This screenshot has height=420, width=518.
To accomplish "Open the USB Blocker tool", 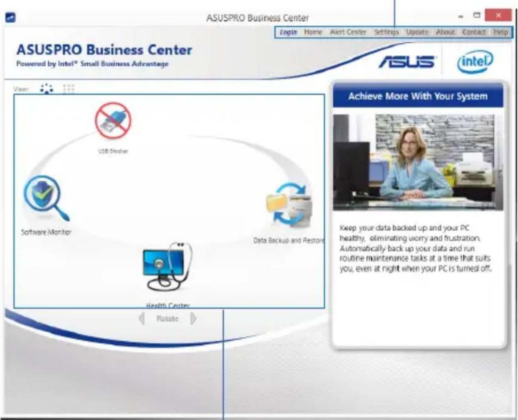I will (113, 121).
